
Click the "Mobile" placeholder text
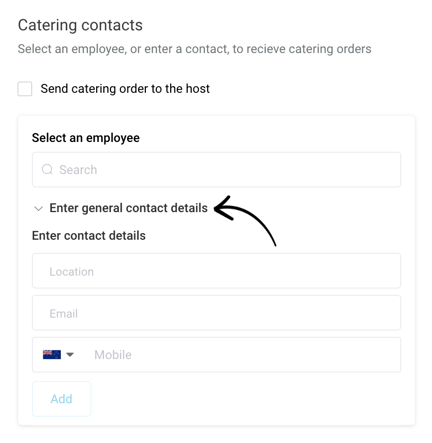[x=113, y=355]
